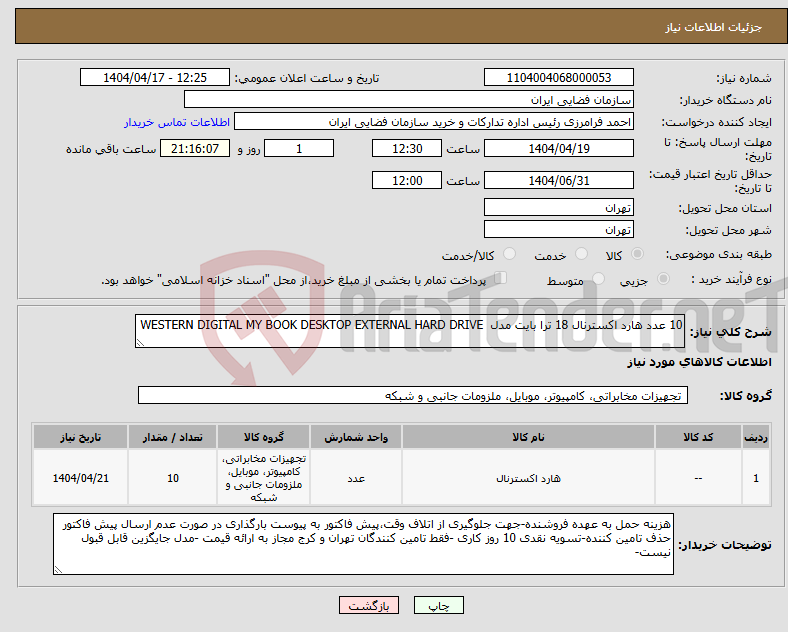Click the هارد اکسترنال item name cell

528,478
